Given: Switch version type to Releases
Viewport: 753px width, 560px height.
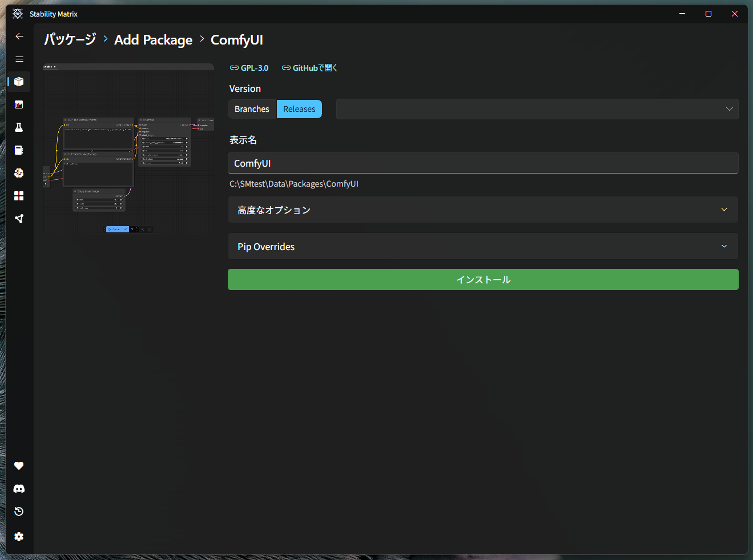Looking at the screenshot, I should pyautogui.click(x=299, y=109).
